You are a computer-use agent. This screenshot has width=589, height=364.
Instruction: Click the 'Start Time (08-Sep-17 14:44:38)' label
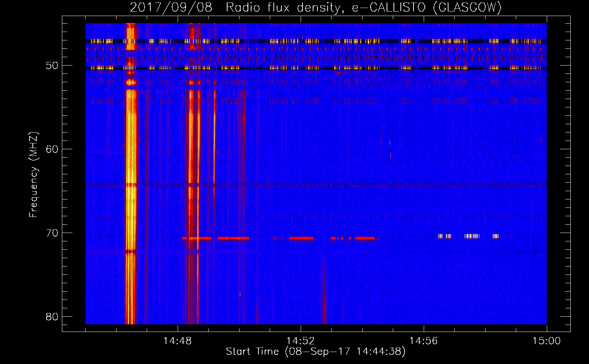point(316,352)
